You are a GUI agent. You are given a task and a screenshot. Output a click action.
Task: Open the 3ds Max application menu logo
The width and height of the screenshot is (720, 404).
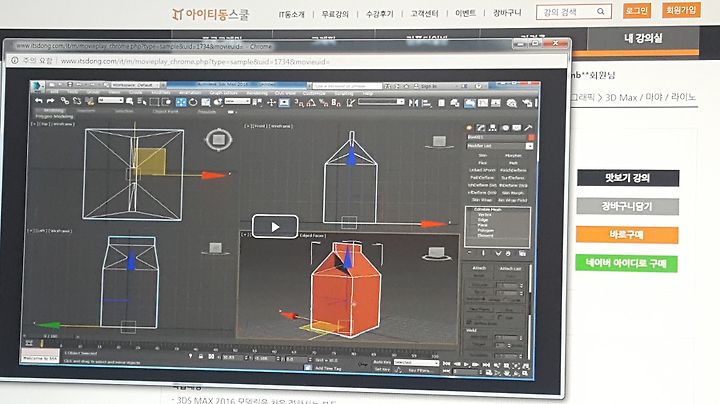click(37, 86)
